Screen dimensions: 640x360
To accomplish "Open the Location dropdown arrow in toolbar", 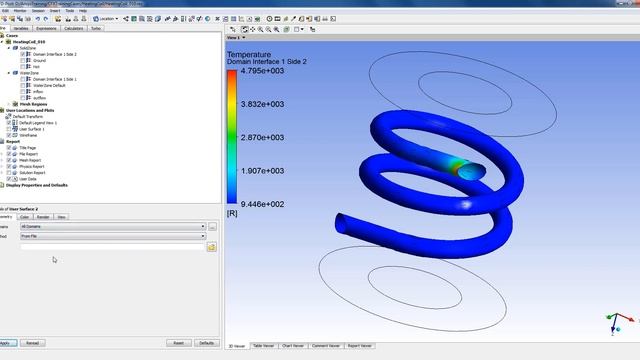I will coord(117,19).
